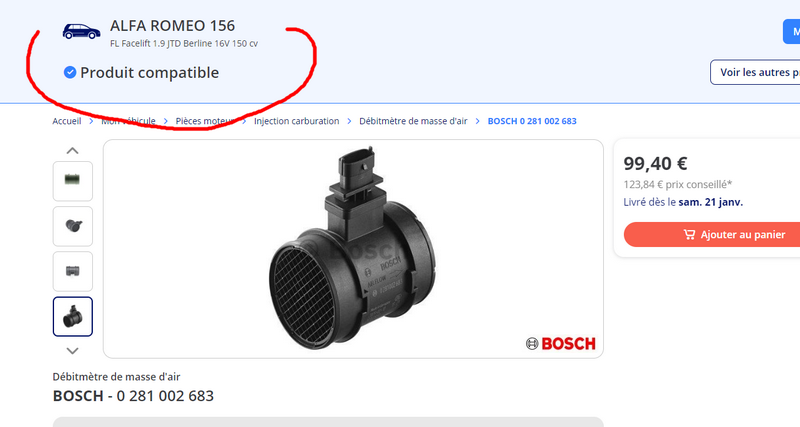Open the Pièces moteur breadcrumb
Viewport: 800px width, 427px height.
(x=205, y=121)
